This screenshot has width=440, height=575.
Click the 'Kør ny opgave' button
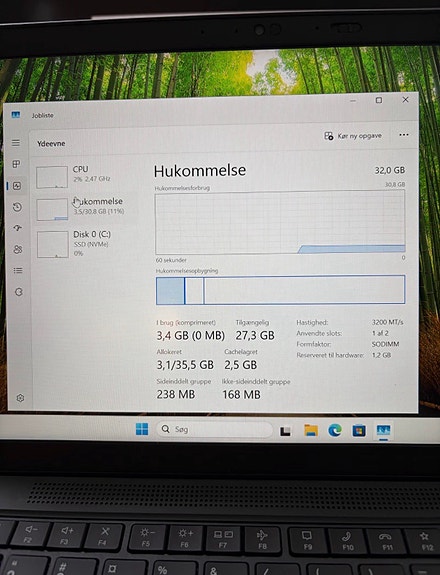[353, 136]
